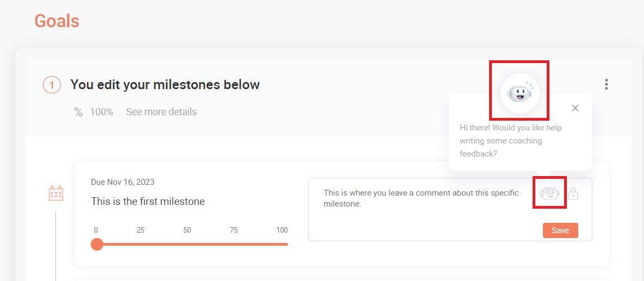Click the milestone progress slider handle
The height and width of the screenshot is (281, 644).
pyautogui.click(x=97, y=244)
